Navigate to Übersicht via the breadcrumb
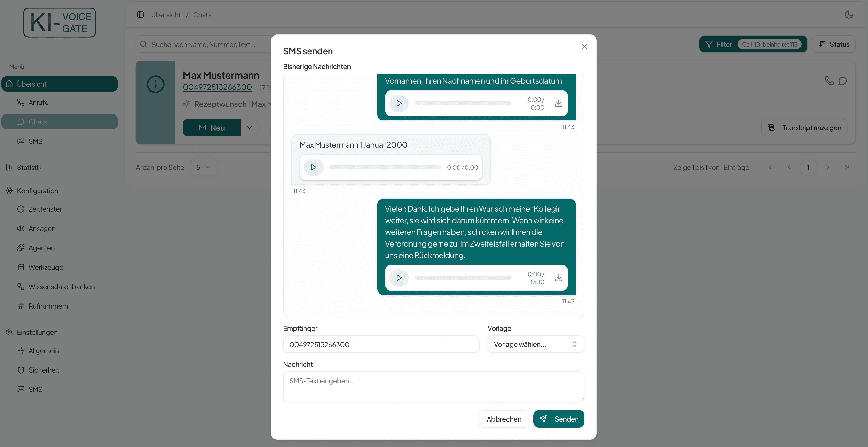The image size is (868, 447). tap(166, 15)
